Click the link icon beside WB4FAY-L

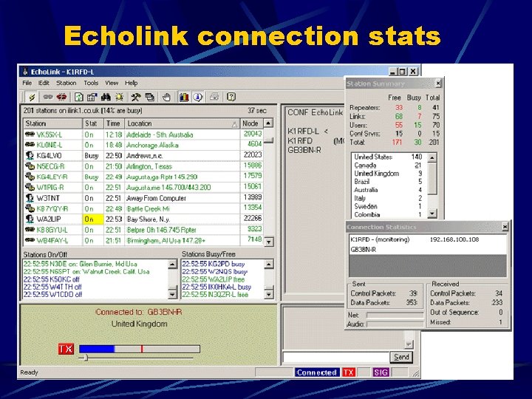[30, 240]
